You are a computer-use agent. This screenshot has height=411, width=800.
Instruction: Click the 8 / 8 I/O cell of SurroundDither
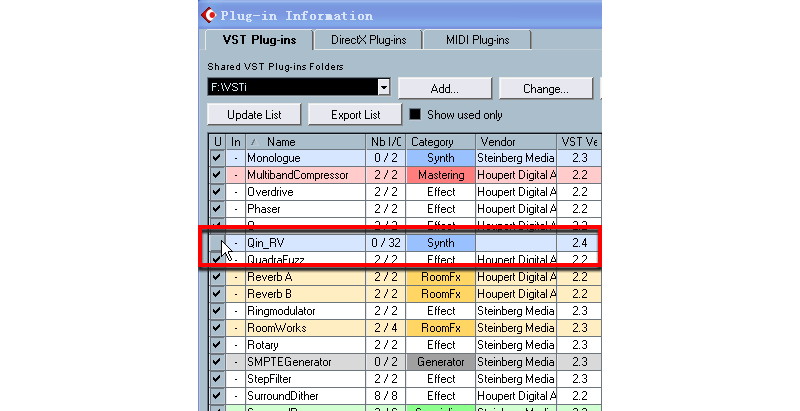(386, 396)
